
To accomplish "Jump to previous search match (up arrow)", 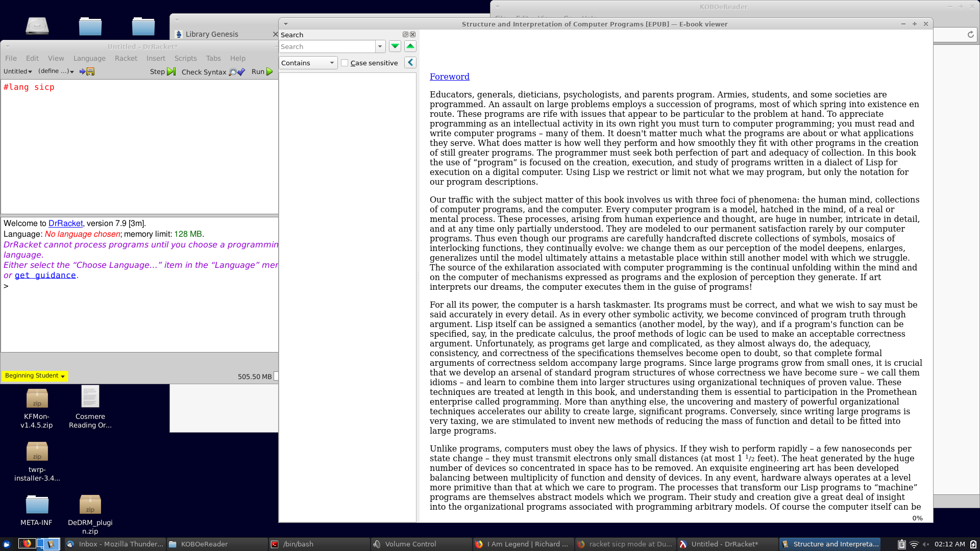I will (x=410, y=46).
